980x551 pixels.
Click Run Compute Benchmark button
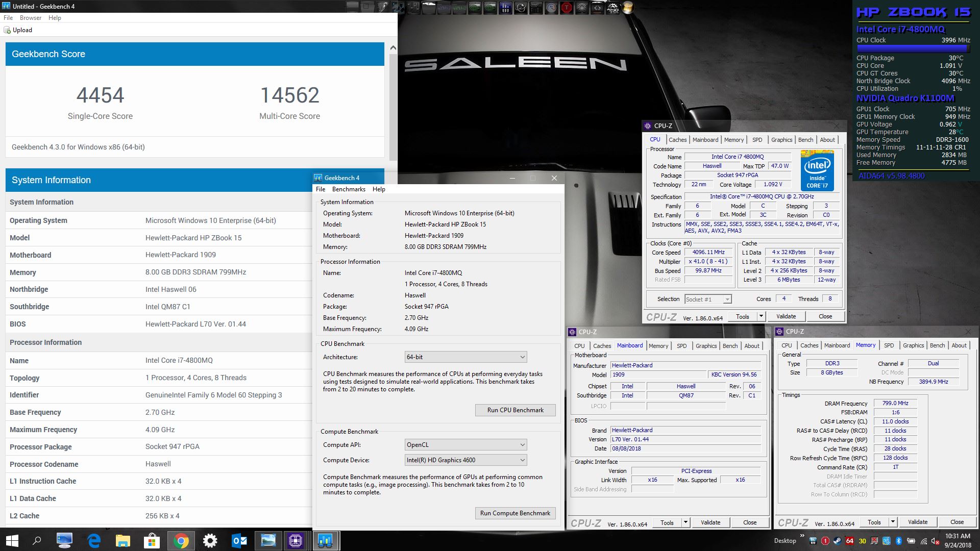pyautogui.click(x=515, y=513)
